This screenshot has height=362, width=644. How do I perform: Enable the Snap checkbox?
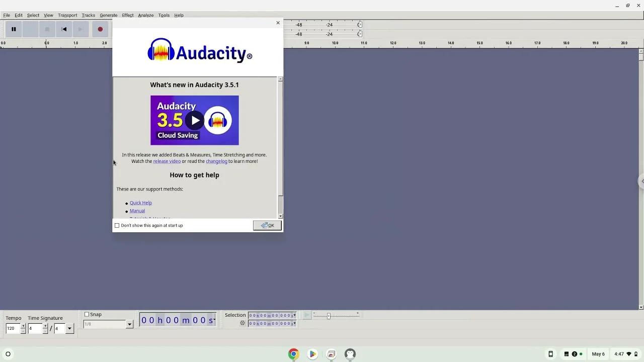pos(87,314)
